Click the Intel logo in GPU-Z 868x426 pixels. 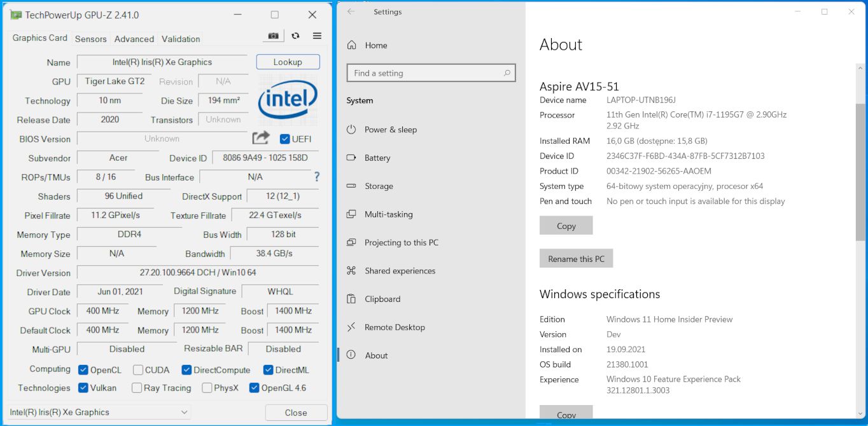point(288,100)
